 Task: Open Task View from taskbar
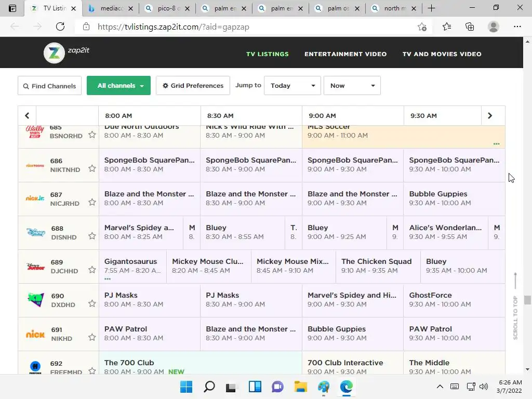point(231,387)
